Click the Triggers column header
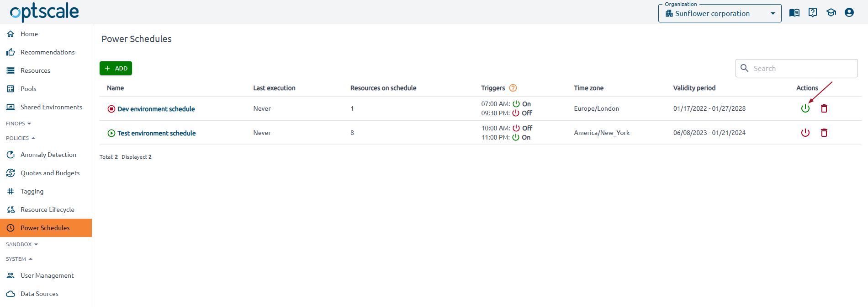 click(x=493, y=88)
